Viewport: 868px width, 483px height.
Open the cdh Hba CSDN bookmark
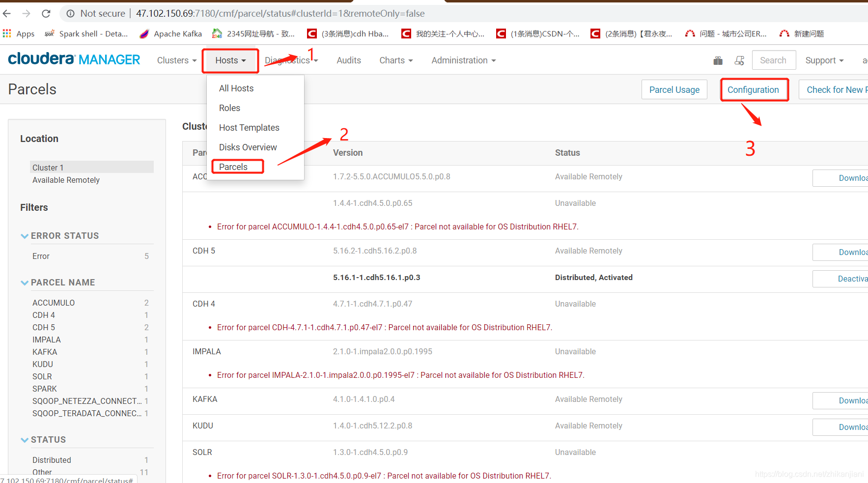348,33
